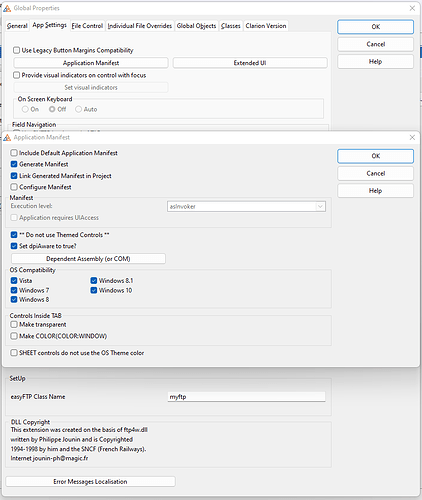
Task: Click the Clarion icon in Global Properties title bar
Action: pyautogui.click(x=7, y=8)
